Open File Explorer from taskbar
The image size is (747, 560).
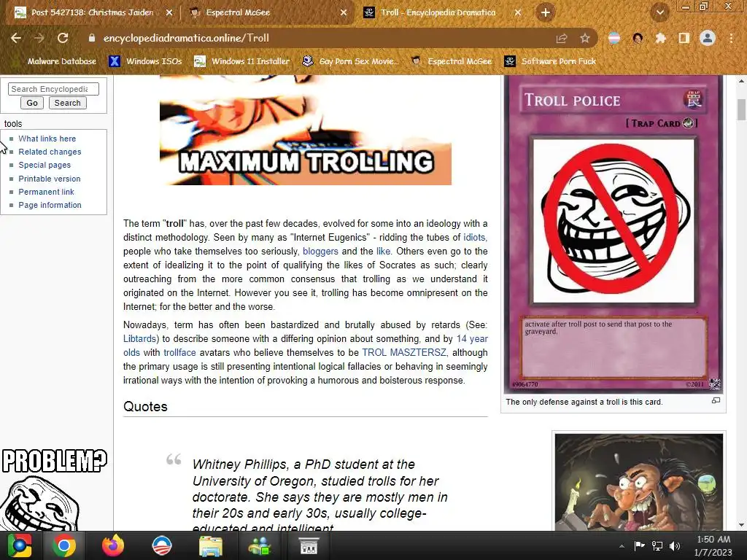210,545
